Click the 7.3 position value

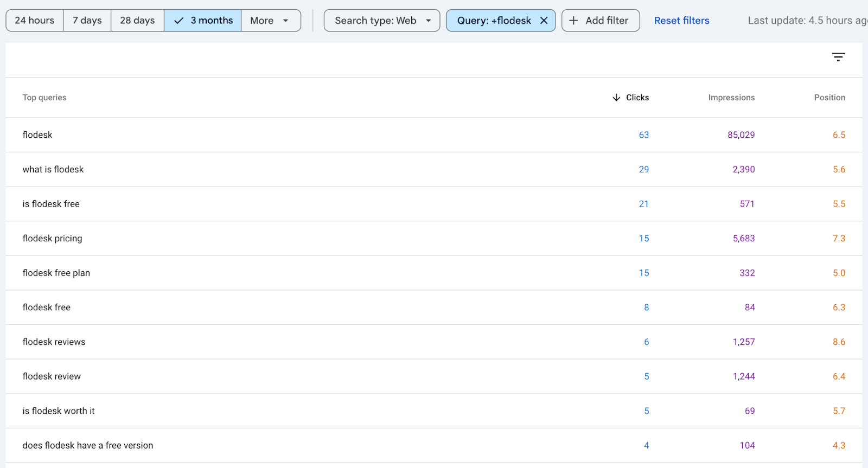(x=839, y=238)
